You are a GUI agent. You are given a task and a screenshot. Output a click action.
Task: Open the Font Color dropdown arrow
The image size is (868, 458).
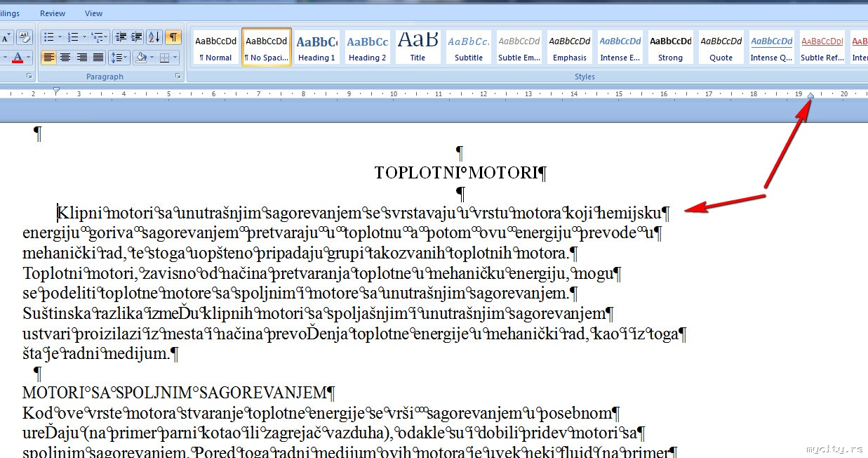pyautogui.click(x=29, y=57)
